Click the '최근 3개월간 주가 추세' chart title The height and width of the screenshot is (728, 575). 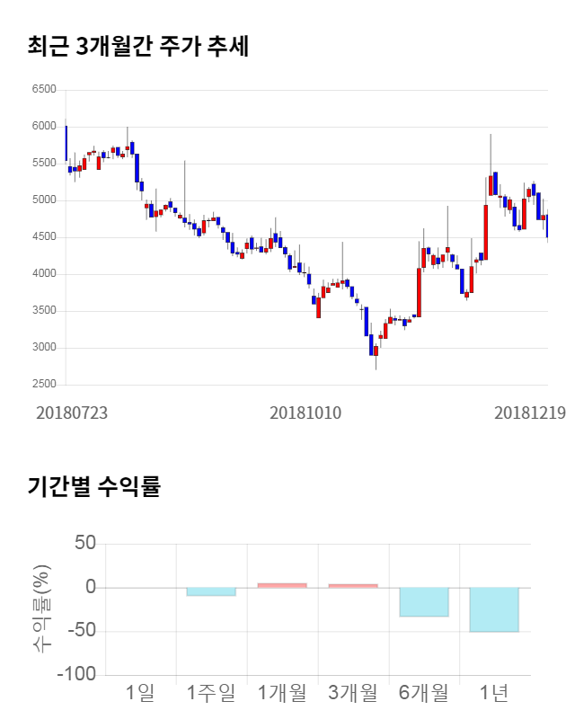point(138,47)
